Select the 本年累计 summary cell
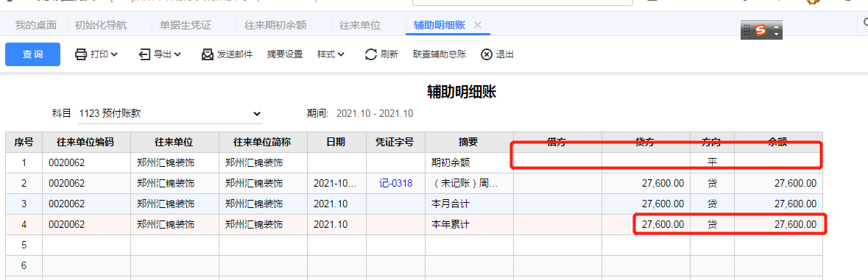Screen dimensions: 868x280 (469, 225)
